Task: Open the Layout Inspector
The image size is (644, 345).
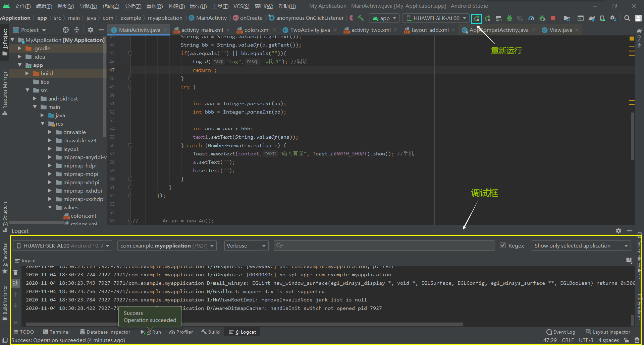Action: pos(608,332)
